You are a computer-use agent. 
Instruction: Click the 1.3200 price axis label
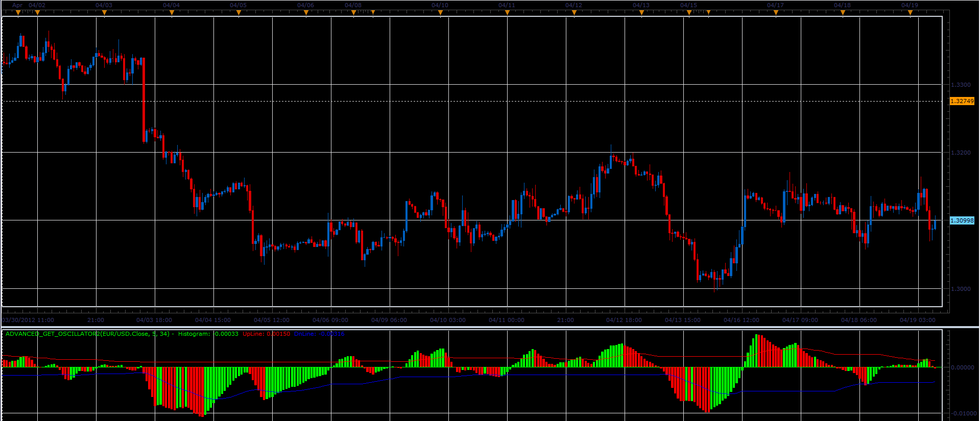coord(961,153)
